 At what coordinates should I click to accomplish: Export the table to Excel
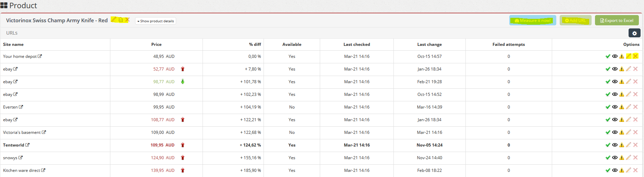tap(617, 21)
